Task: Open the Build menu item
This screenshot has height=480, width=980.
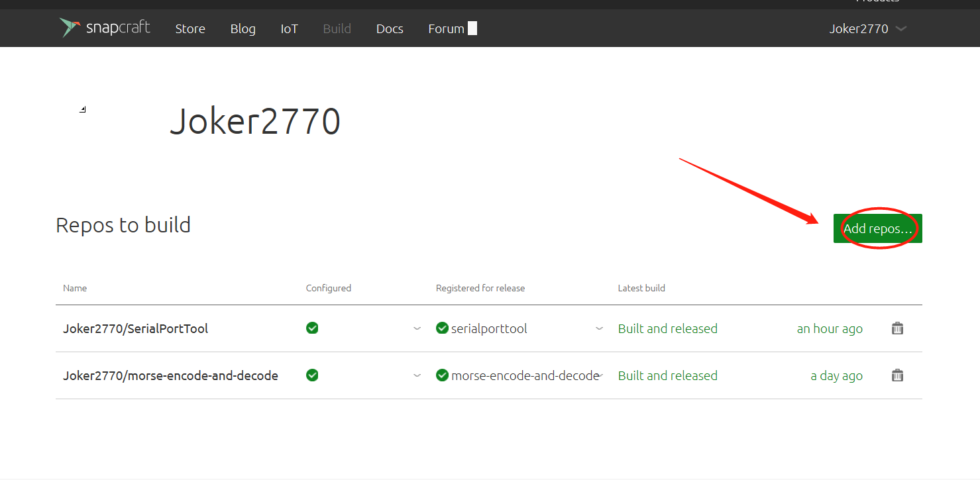Action: coord(337,28)
